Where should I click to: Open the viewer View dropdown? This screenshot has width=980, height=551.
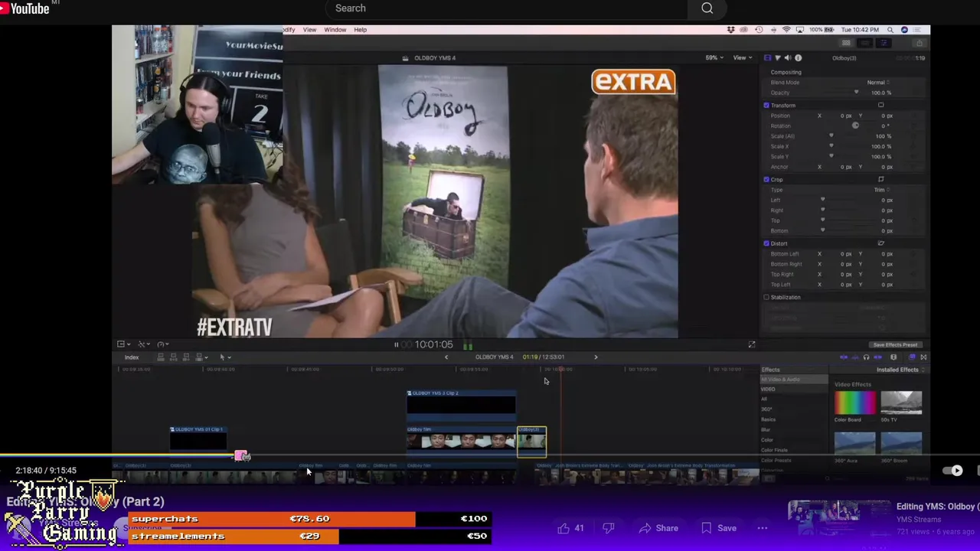[x=741, y=58]
